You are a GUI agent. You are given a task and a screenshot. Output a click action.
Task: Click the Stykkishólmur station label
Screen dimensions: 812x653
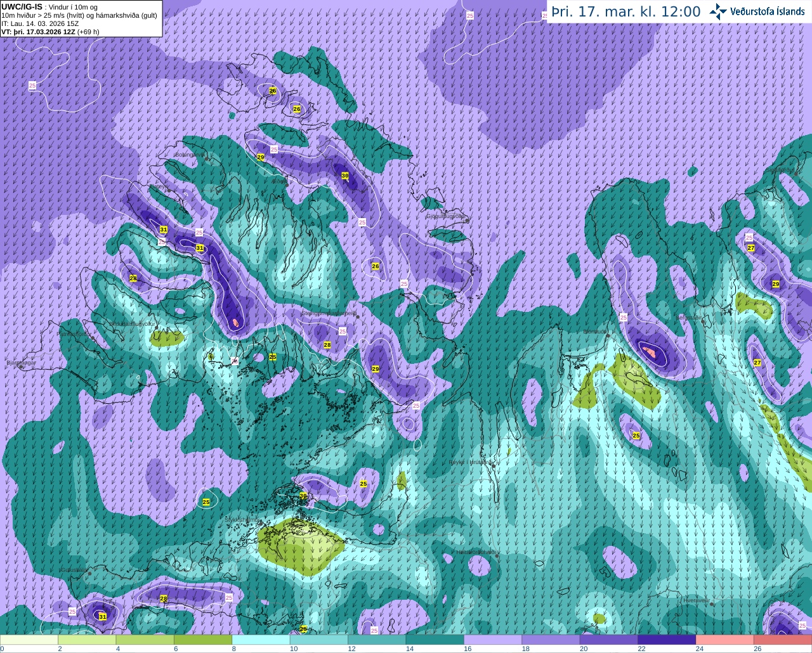point(243,519)
